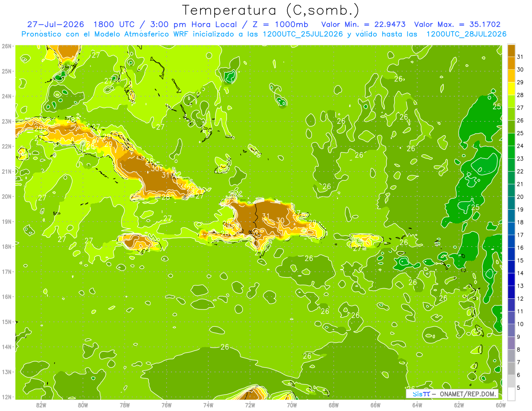Click the "Temperatura (C,somb.)" map title

click(271, 10)
